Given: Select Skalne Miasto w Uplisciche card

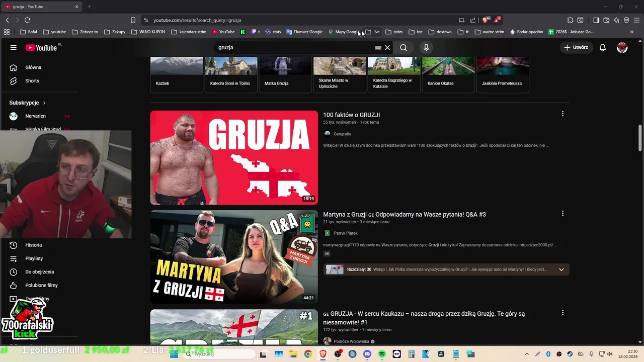Looking at the screenshot, I should point(340,74).
